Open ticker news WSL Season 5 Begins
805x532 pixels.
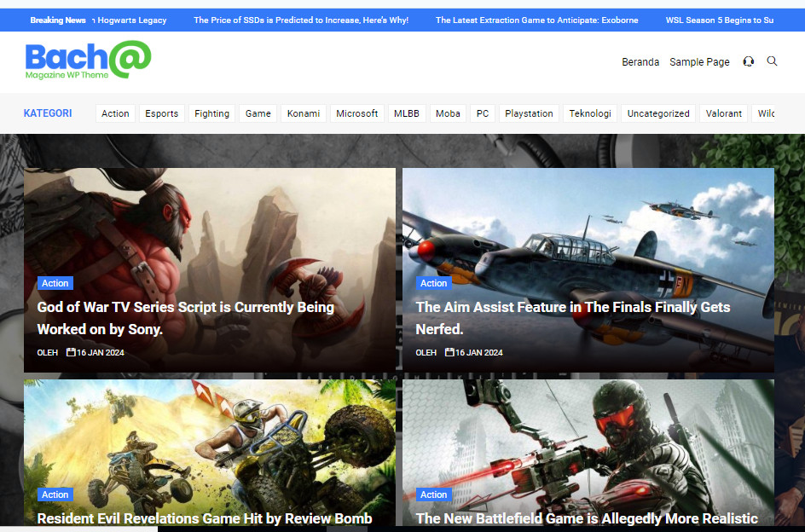[719, 20]
